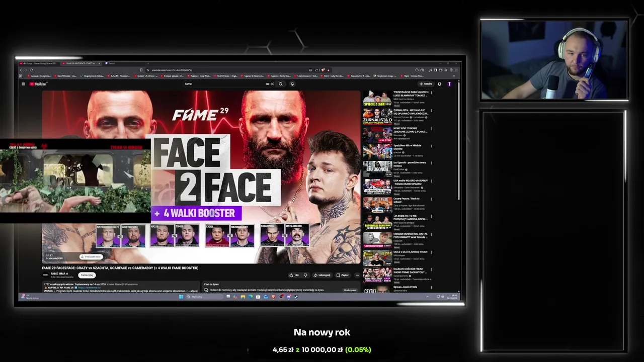Open FAME MMA channel avatar

click(x=45, y=275)
